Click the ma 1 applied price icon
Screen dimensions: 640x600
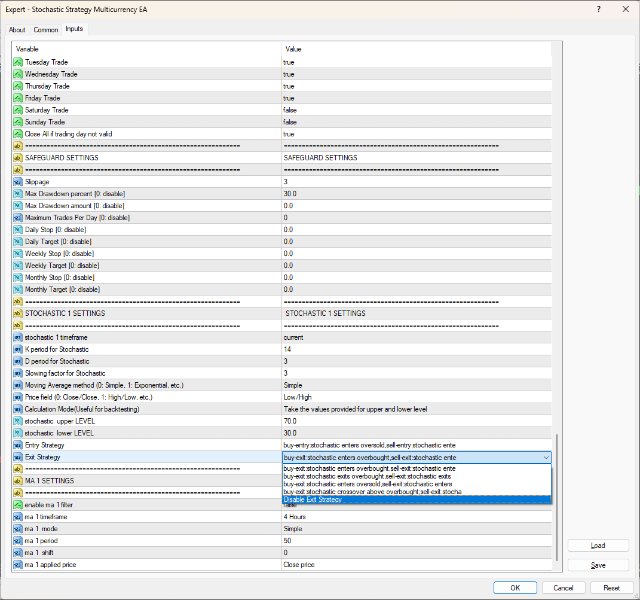click(x=18, y=564)
